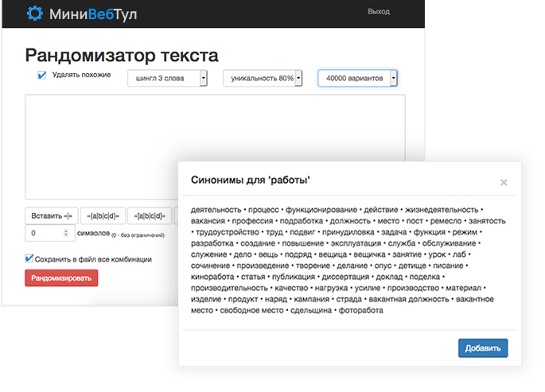The image size is (545, 392).
Task: Click the 'Вставить «|»' button
Action: point(52,215)
